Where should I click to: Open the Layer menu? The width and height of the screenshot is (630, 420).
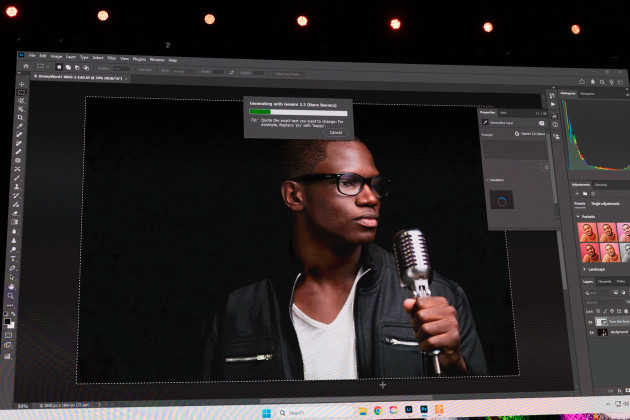point(71,57)
